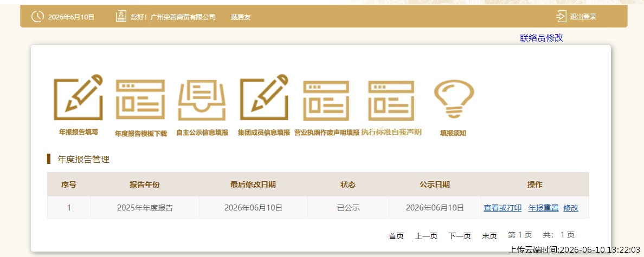Open the 执行标准自我声明 icon
Viewport: 644px width, 257px height.
click(391, 101)
